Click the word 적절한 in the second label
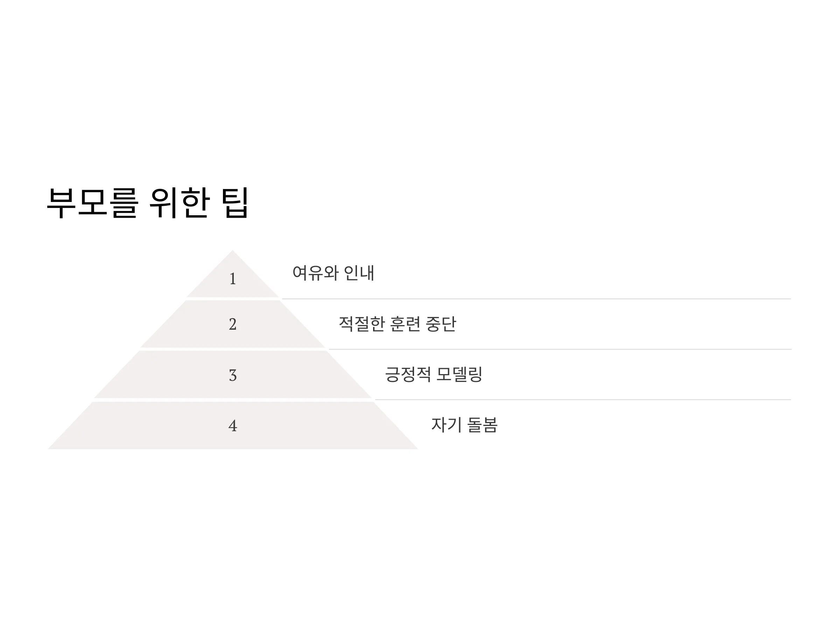Image resolution: width=840 pixels, height=630 pixels. 362,324
